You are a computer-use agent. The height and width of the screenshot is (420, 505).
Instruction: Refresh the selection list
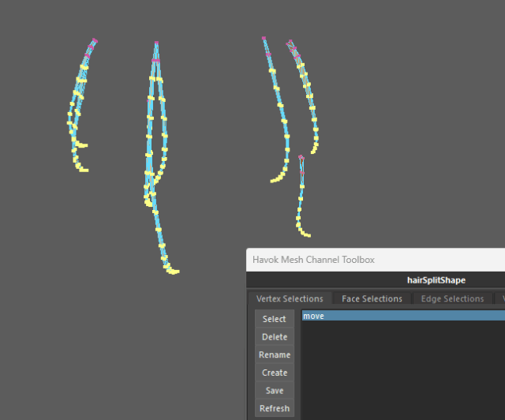coord(274,409)
